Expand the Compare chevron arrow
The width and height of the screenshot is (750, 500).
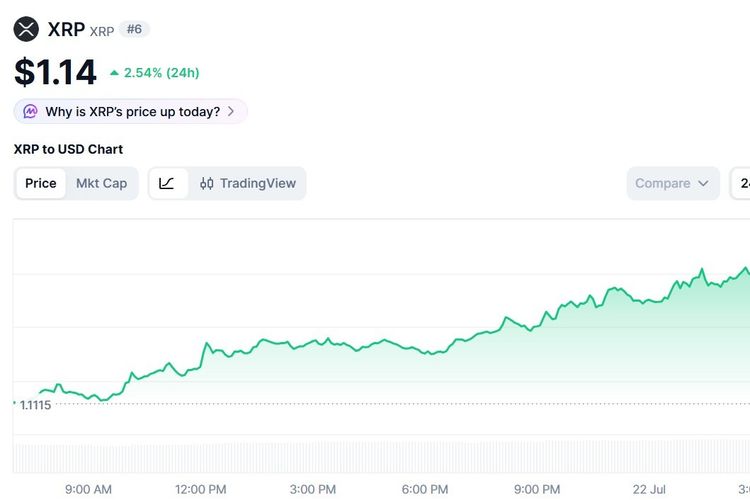[703, 183]
